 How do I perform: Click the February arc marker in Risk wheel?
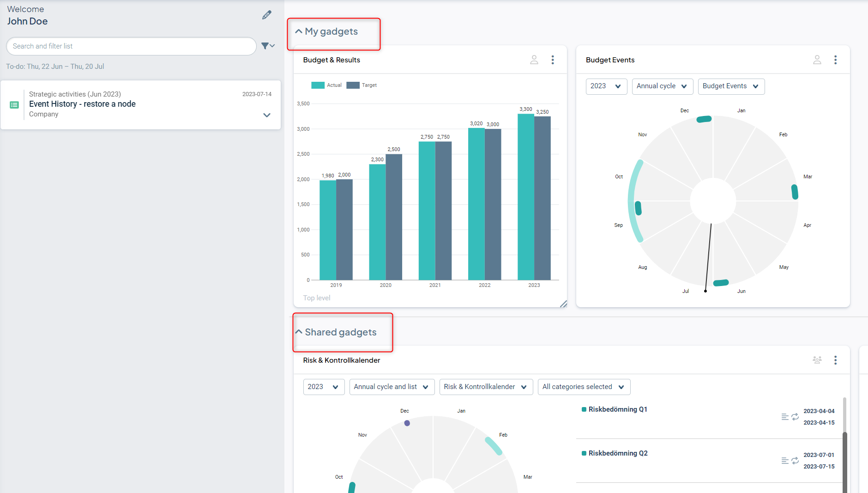coord(494,446)
